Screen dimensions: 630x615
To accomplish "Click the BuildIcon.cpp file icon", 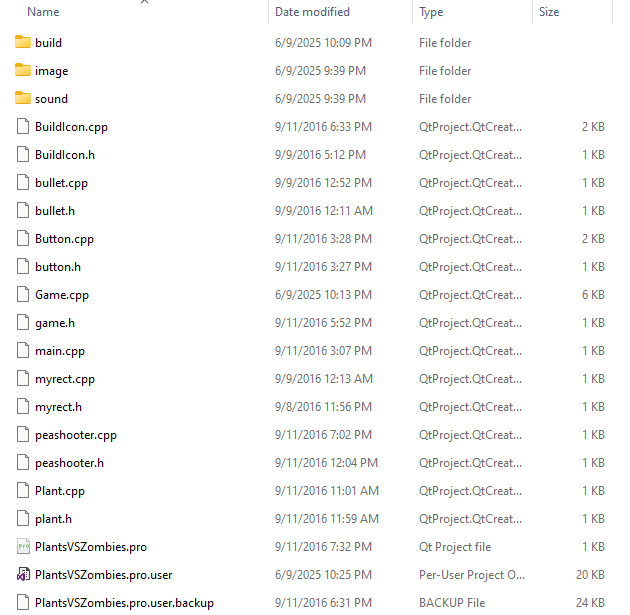I will click(x=23, y=127).
